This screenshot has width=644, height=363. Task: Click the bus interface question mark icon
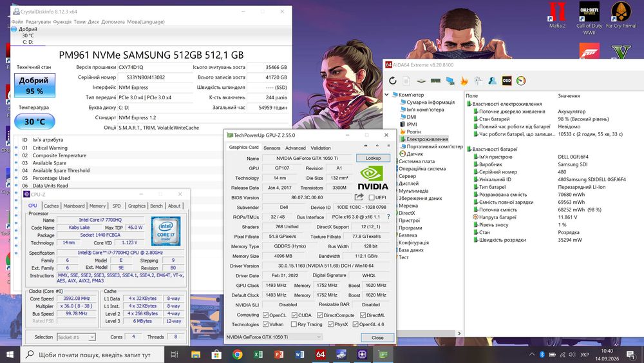(388, 217)
